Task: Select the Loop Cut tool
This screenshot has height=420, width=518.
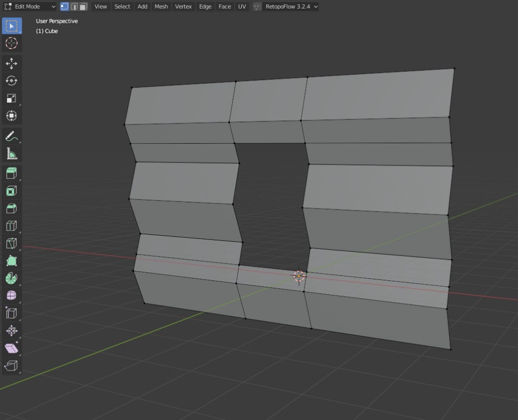Action: [x=12, y=226]
